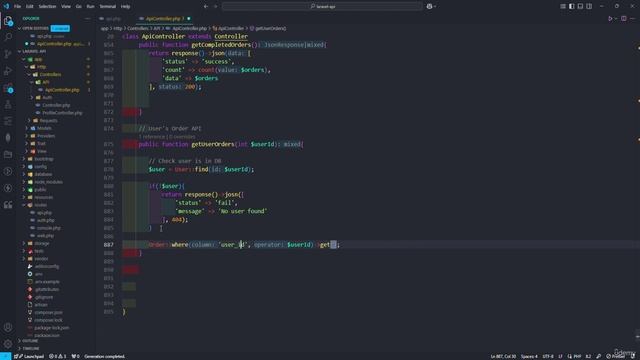Open ProfileController.php in the explorer
Viewport: 640px width, 360px height.
pyautogui.click(x=62, y=113)
